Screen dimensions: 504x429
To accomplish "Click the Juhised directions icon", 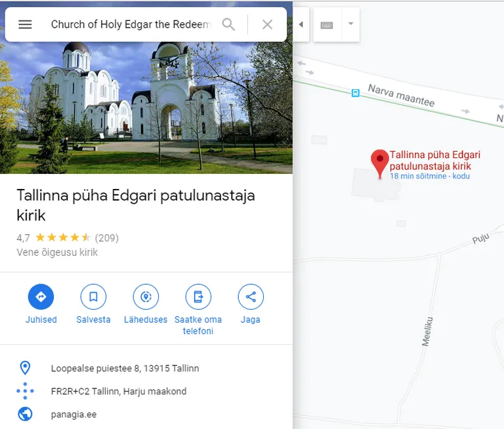I will click(x=41, y=296).
